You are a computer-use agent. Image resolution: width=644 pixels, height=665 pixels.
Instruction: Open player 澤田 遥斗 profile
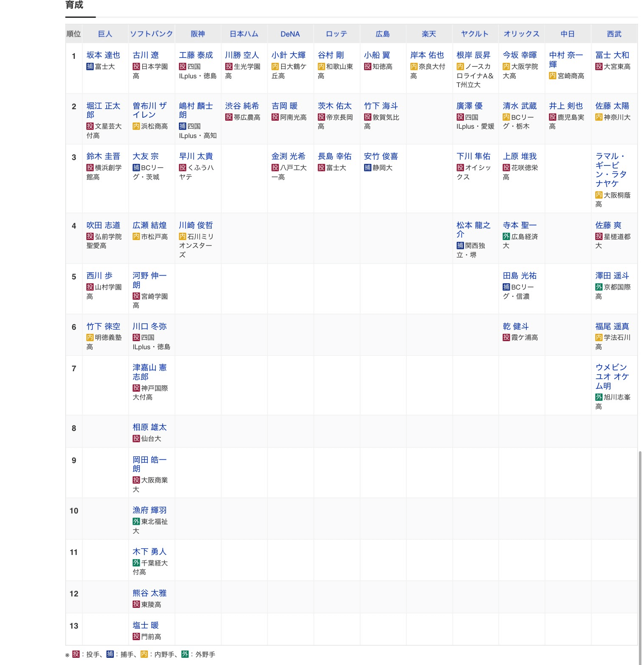(612, 276)
